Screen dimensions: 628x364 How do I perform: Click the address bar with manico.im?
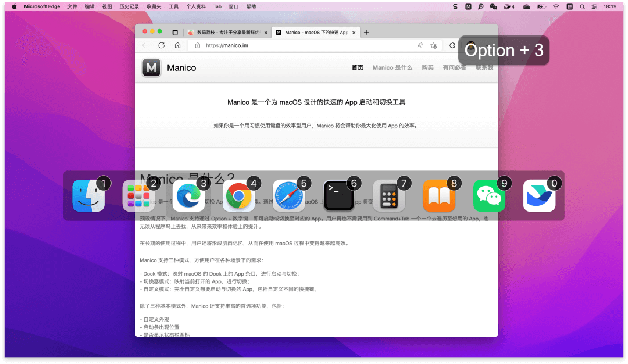tap(302, 45)
